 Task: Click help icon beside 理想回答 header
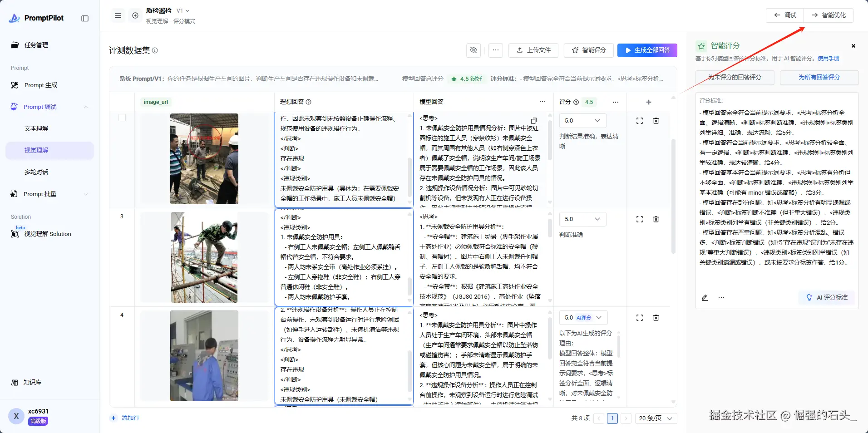coord(309,102)
